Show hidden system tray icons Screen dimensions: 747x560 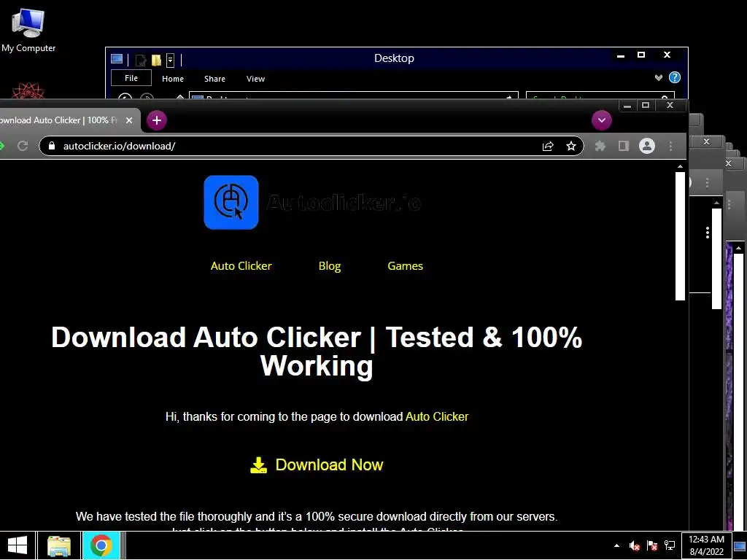(x=617, y=545)
